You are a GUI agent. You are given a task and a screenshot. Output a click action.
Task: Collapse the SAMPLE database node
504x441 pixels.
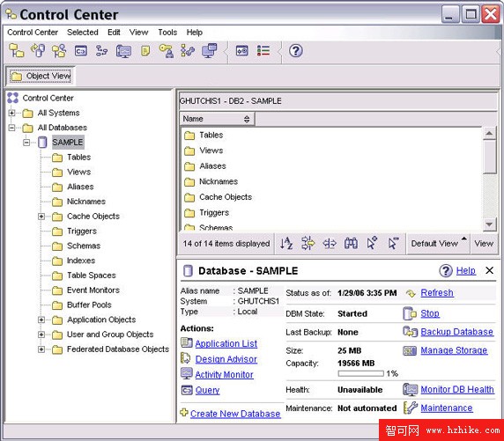coord(26,143)
